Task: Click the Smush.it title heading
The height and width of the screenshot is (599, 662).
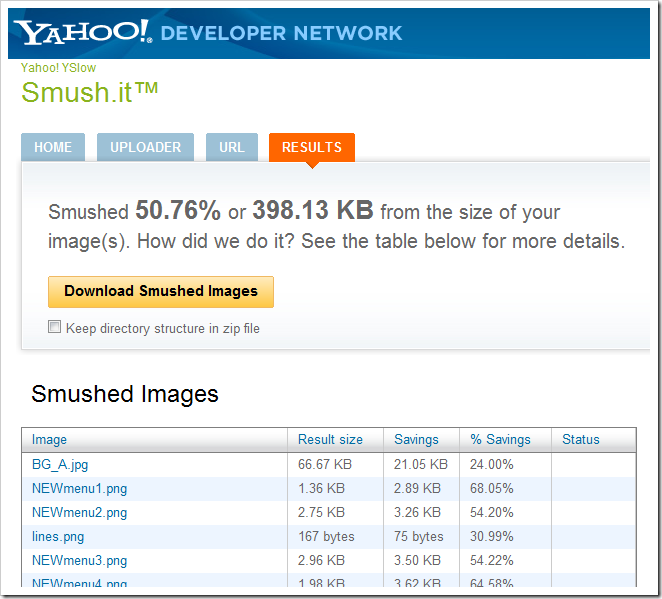Action: (x=90, y=92)
